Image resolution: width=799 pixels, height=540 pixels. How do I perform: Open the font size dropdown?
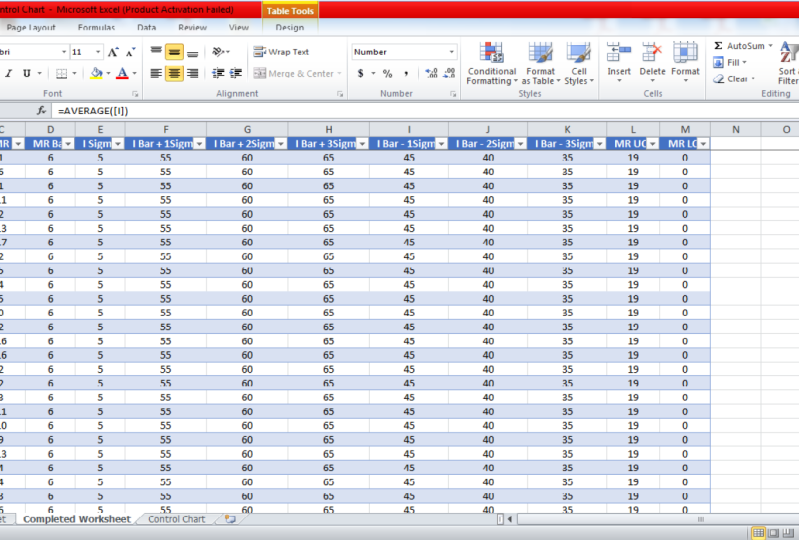pos(98,51)
